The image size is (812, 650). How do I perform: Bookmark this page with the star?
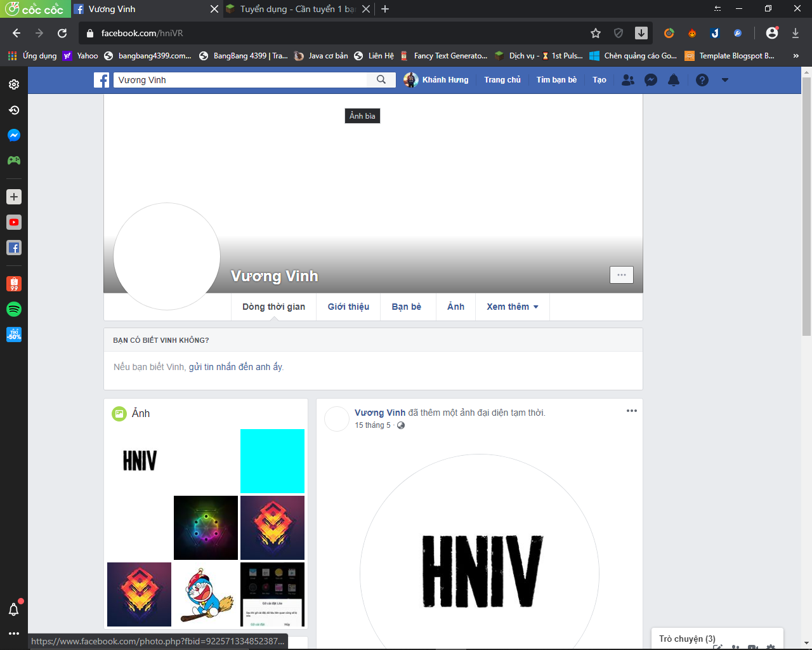(x=596, y=33)
